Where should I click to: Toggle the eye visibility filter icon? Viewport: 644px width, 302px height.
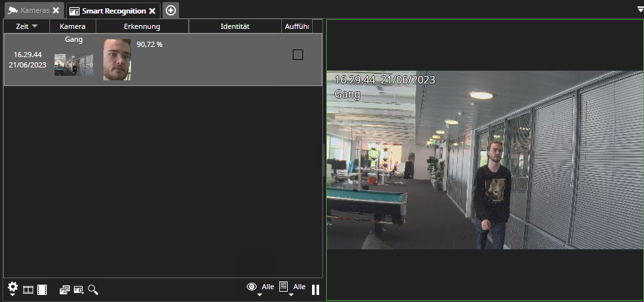[x=252, y=287]
